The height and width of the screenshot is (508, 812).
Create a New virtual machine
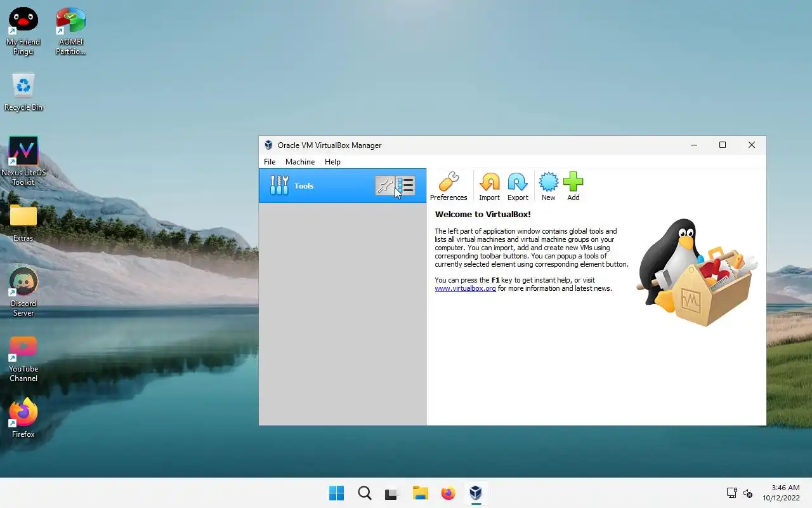pos(548,187)
